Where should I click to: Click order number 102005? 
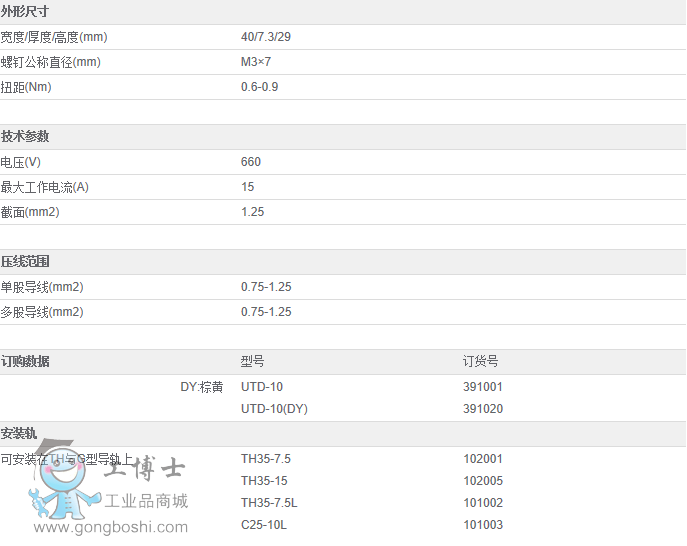tap(482, 481)
